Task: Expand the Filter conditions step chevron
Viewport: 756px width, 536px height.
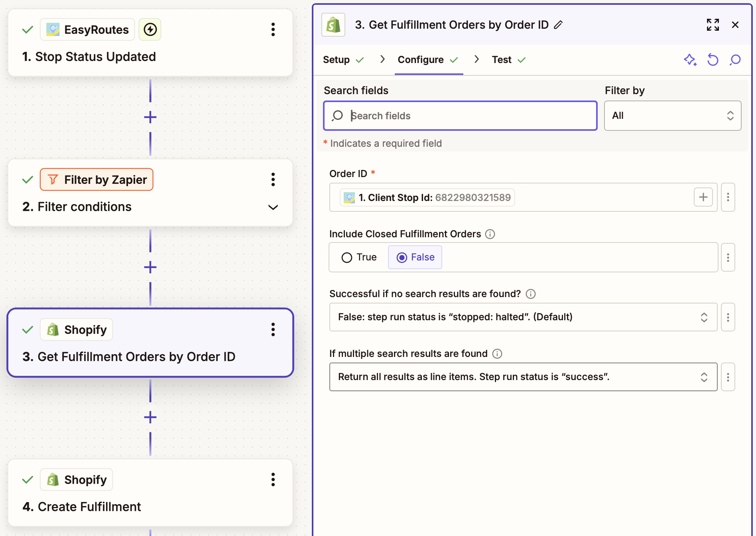Action: [273, 207]
